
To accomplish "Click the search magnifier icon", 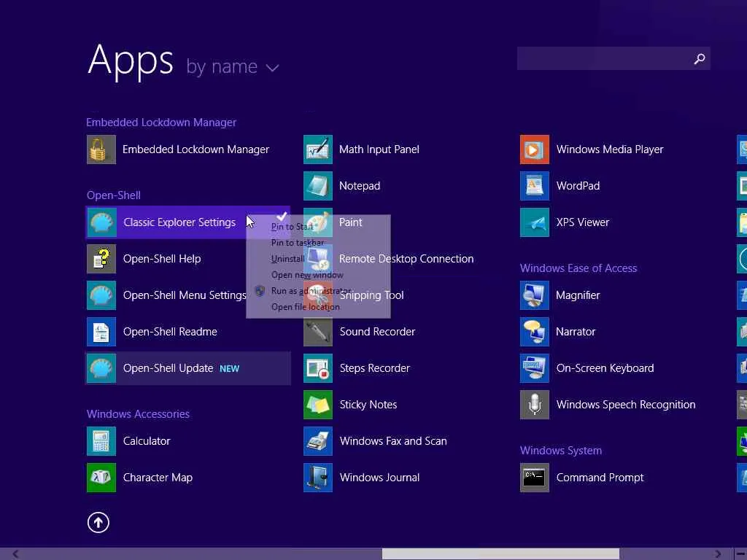I will 700,58.
